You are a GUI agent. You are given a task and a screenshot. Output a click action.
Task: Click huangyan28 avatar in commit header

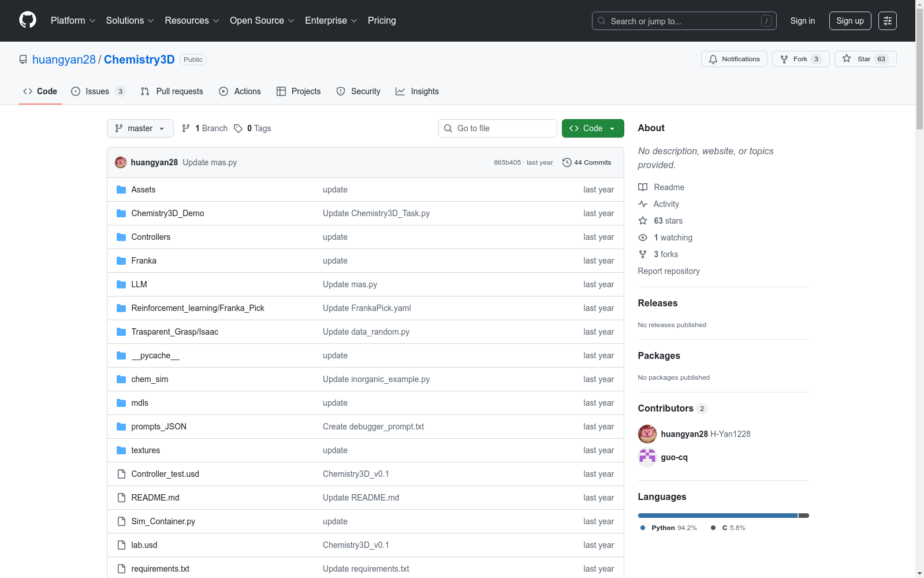pos(121,162)
